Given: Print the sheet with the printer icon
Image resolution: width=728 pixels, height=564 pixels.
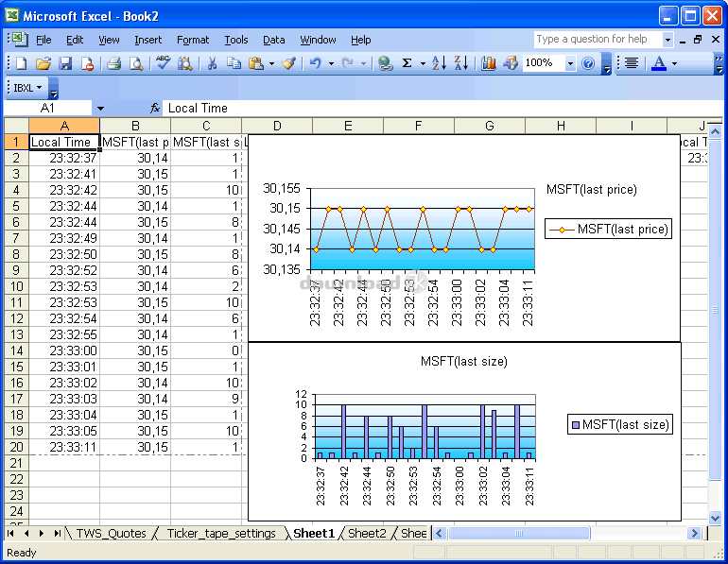Looking at the screenshot, I should (x=113, y=63).
